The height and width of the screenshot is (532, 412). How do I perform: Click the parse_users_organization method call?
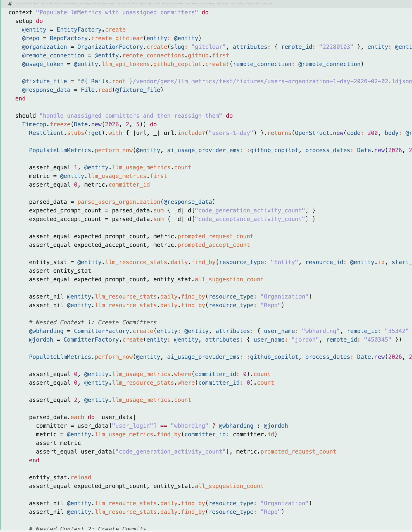119,202
